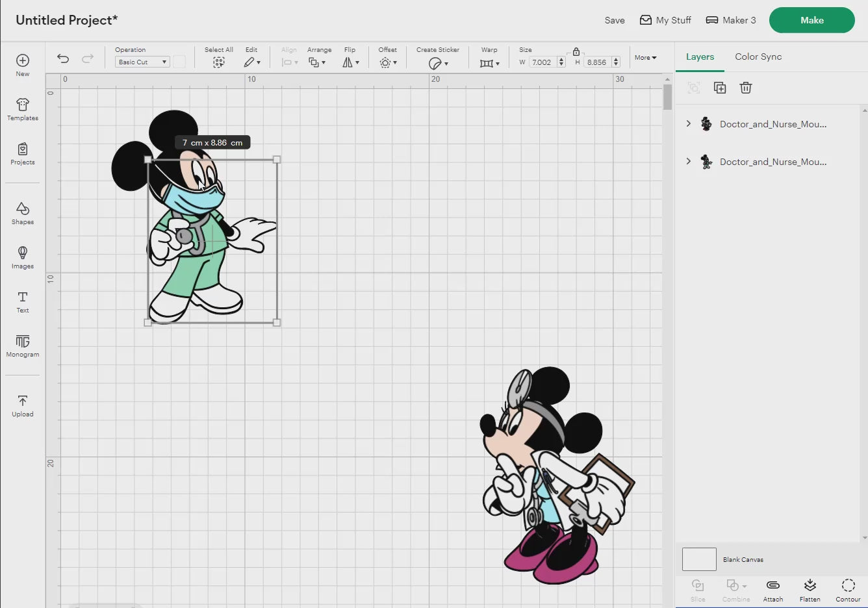Click the width stepper arrows

[x=561, y=62]
